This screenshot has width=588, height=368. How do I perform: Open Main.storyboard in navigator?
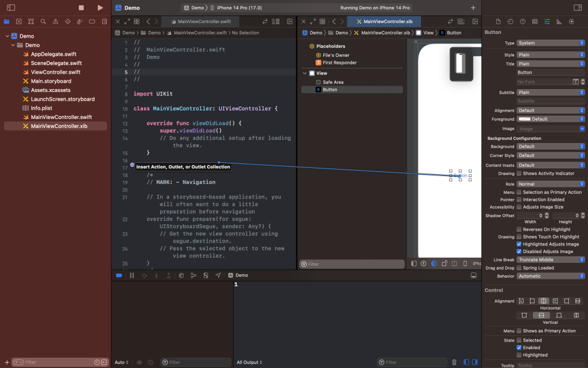point(51,81)
